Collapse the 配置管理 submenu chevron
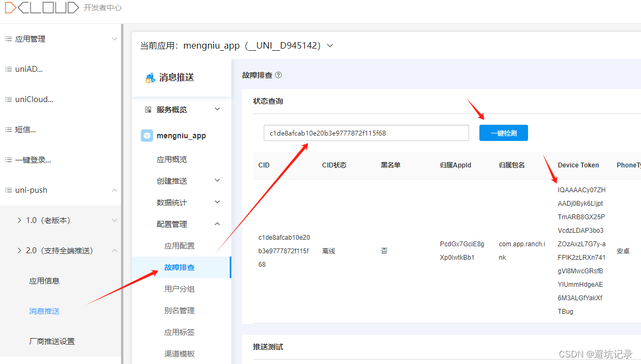This screenshot has width=641, height=364. point(217,224)
